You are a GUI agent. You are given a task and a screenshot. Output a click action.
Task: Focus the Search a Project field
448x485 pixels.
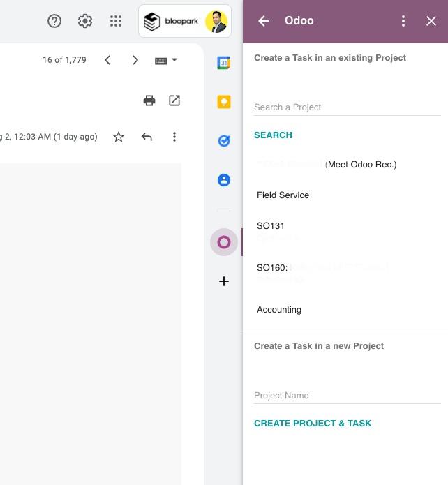347,107
